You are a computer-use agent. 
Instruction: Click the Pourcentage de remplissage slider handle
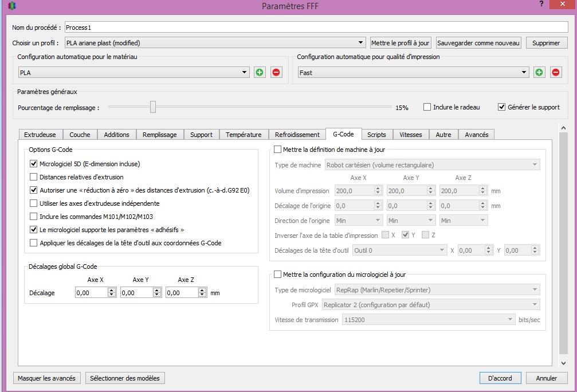pos(153,107)
